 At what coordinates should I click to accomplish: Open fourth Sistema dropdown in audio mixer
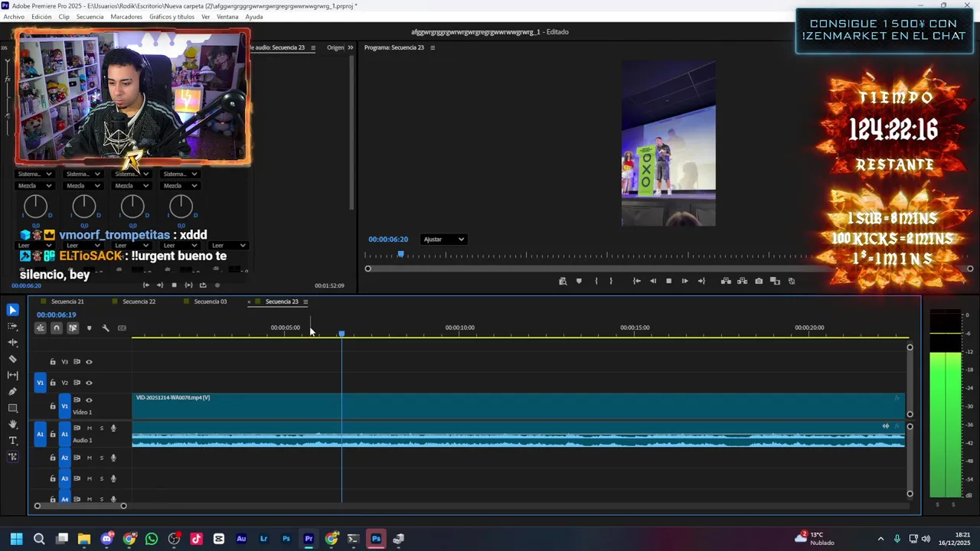180,174
